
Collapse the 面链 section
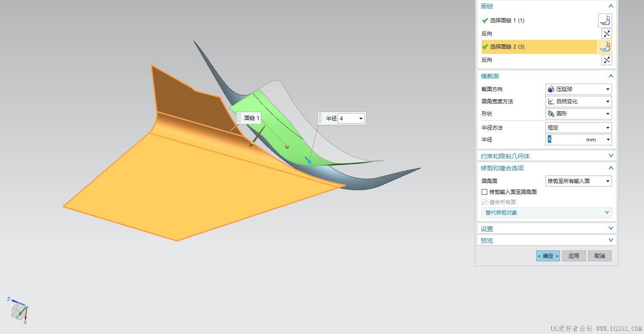coord(611,6)
